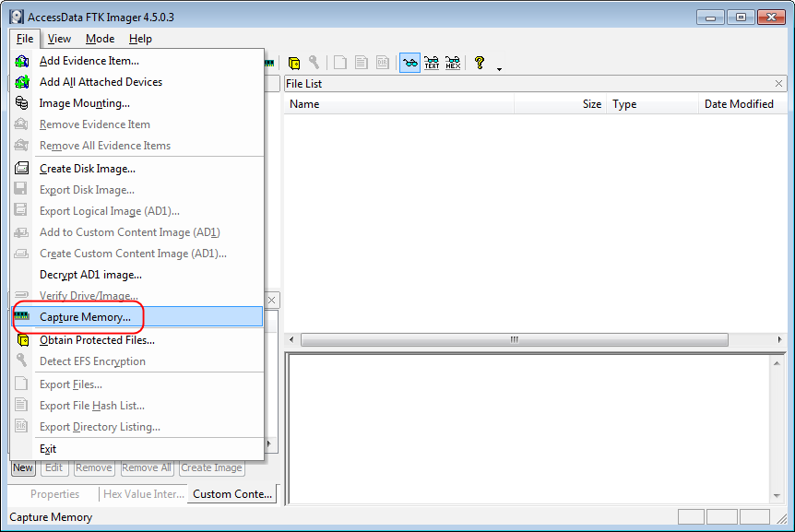This screenshot has width=795, height=532.
Task: Click file list scroll right arrow
Action: [780, 339]
